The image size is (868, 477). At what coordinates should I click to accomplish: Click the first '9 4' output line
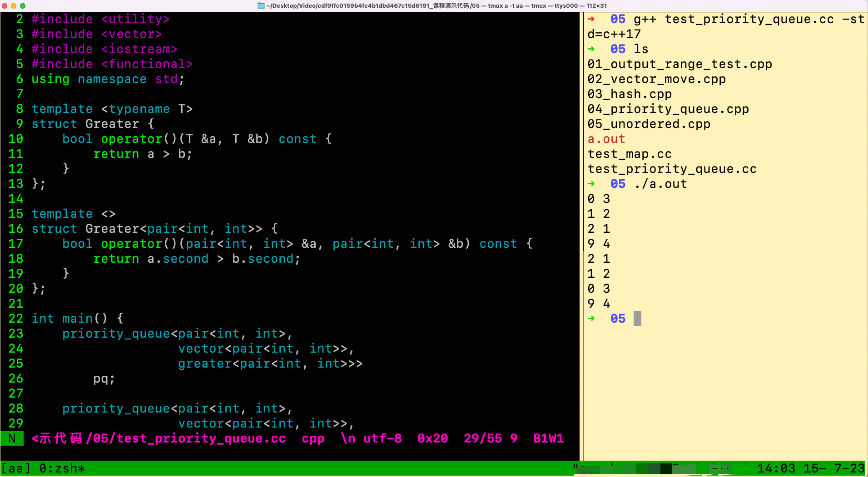click(x=599, y=244)
